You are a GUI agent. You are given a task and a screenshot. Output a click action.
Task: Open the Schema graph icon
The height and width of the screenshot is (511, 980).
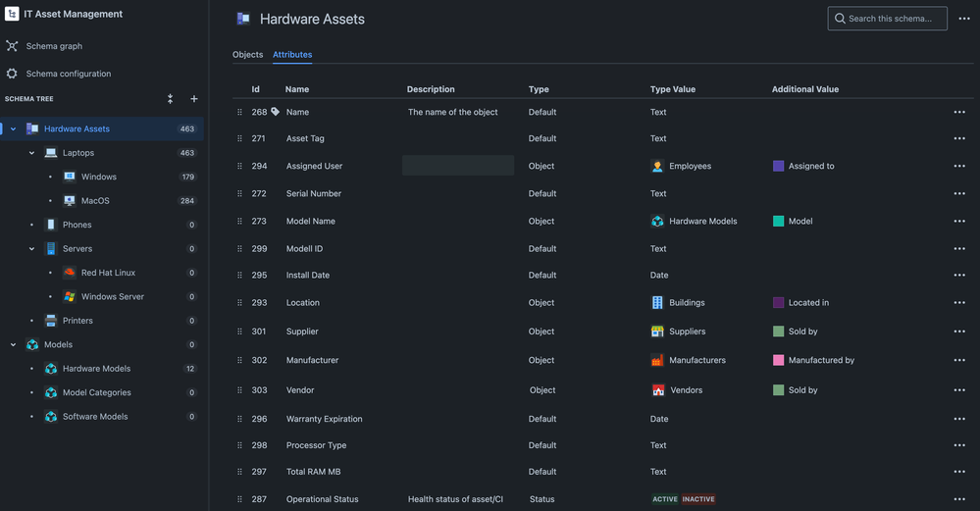(12, 45)
